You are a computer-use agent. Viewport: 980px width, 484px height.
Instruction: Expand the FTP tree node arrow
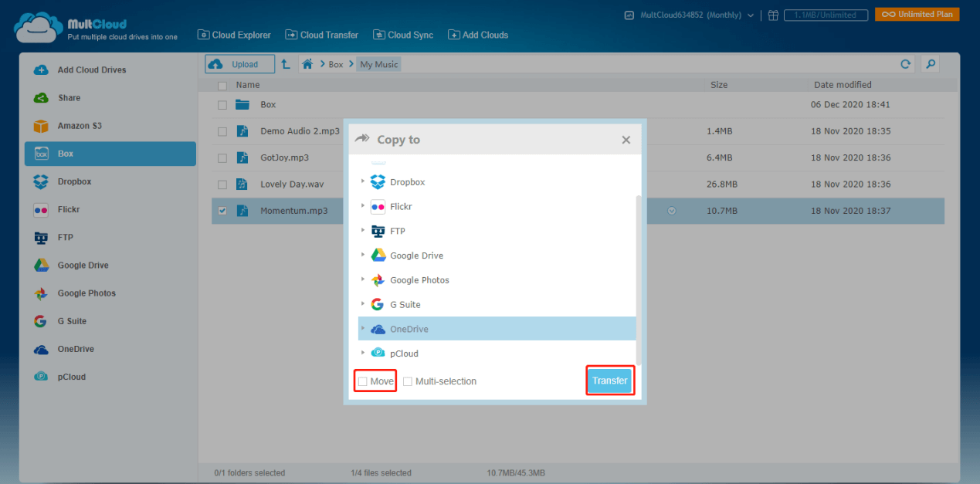[363, 231]
